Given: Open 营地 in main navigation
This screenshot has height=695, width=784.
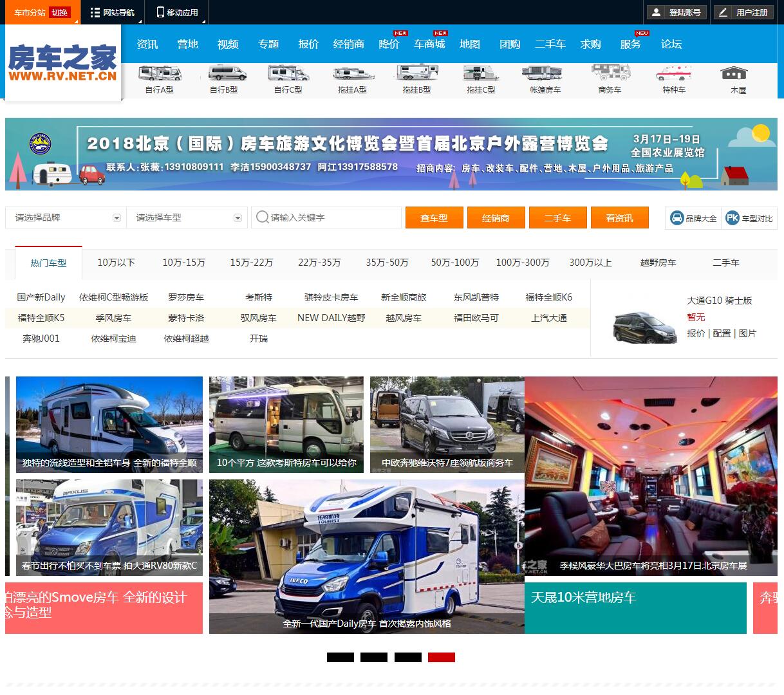Looking at the screenshot, I should pos(187,44).
